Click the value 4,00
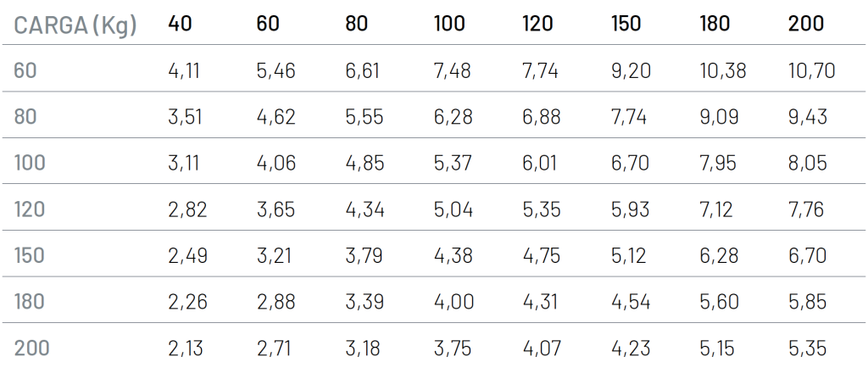Viewport: 868px width, 368px height. point(453,301)
